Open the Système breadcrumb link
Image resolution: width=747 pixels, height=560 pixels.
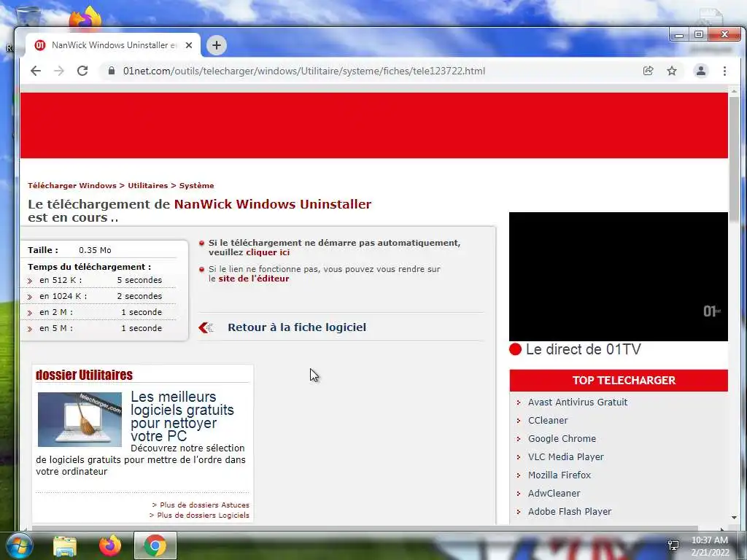(196, 186)
